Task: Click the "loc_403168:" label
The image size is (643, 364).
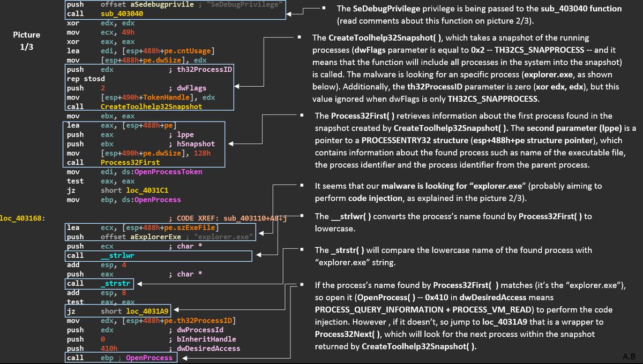Action: point(23,218)
